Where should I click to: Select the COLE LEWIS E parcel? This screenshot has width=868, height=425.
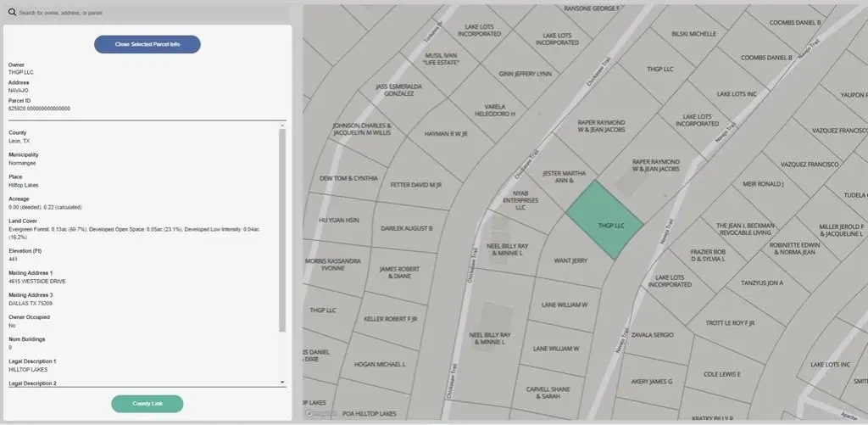click(x=721, y=373)
